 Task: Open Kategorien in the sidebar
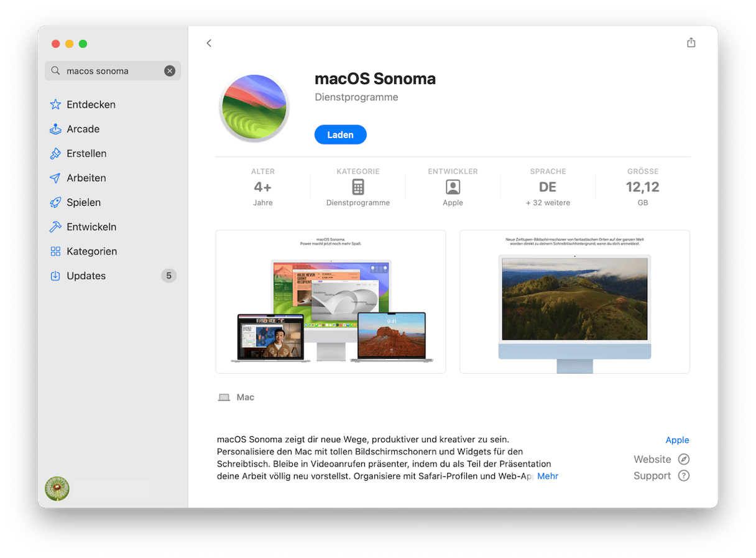pyautogui.click(x=92, y=251)
